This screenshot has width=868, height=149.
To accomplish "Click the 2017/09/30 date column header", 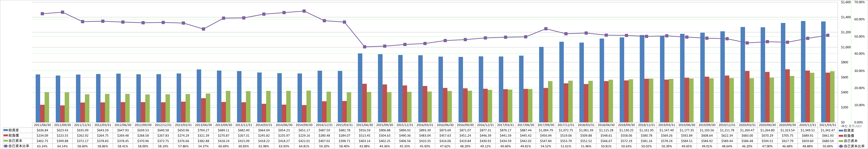I will 546,125.
